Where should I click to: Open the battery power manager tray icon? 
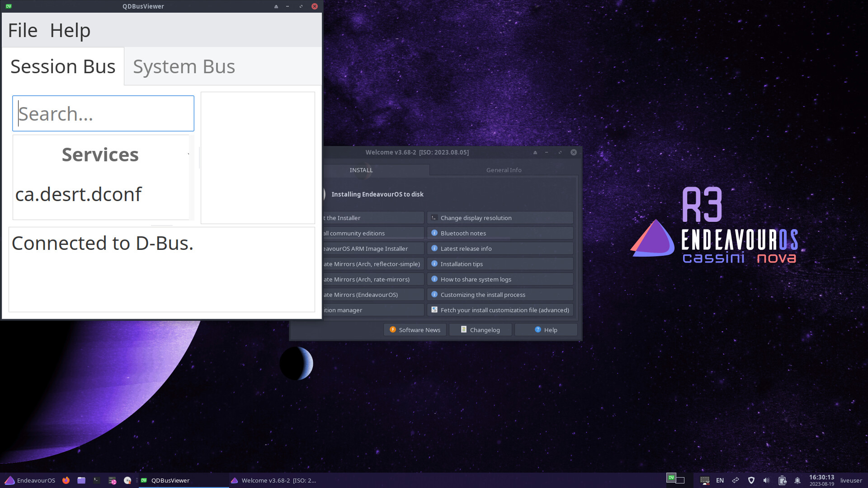pyautogui.click(x=782, y=480)
